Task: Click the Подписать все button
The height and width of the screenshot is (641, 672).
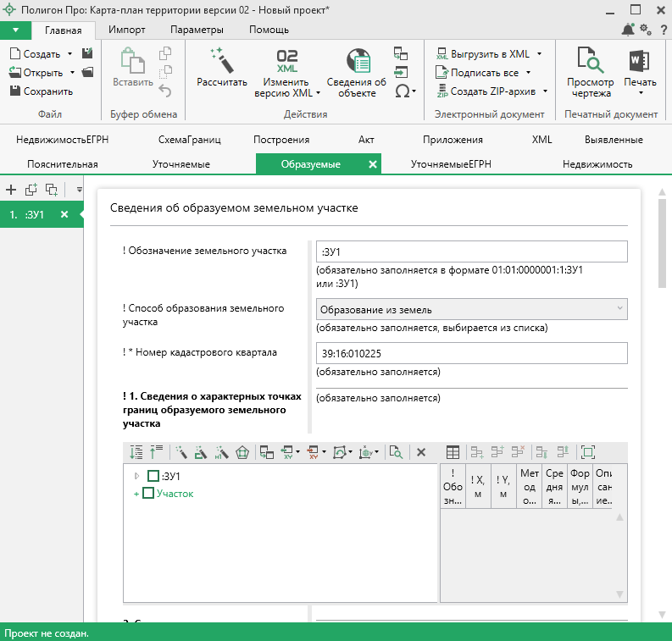Action: point(483,73)
